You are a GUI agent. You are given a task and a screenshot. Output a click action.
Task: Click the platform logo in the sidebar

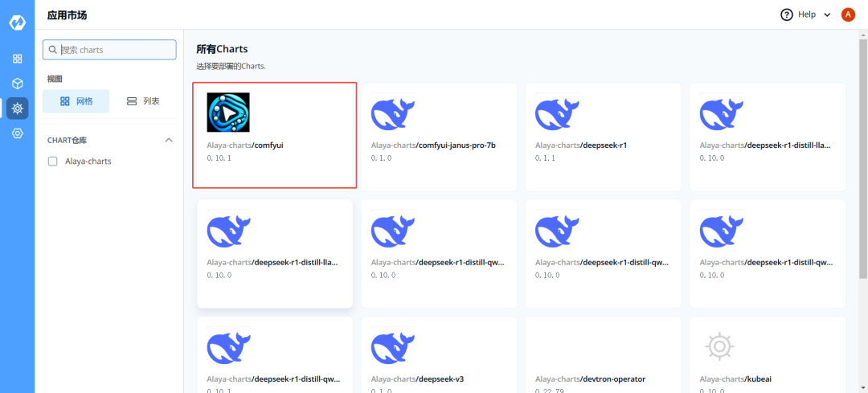(x=17, y=23)
